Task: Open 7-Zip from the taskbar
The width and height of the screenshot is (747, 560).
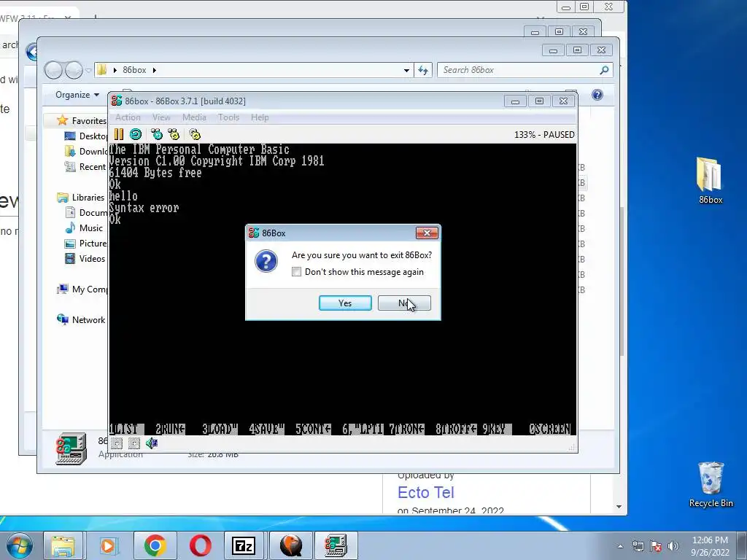Action: pos(244,545)
